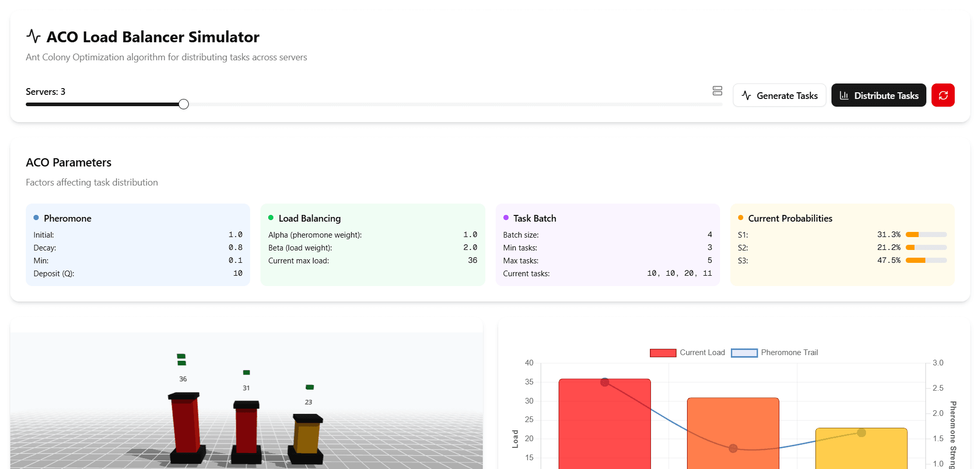The image size is (980, 469).
Task: Click the blue Pheromone Trail legend swatch
Action: (744, 353)
